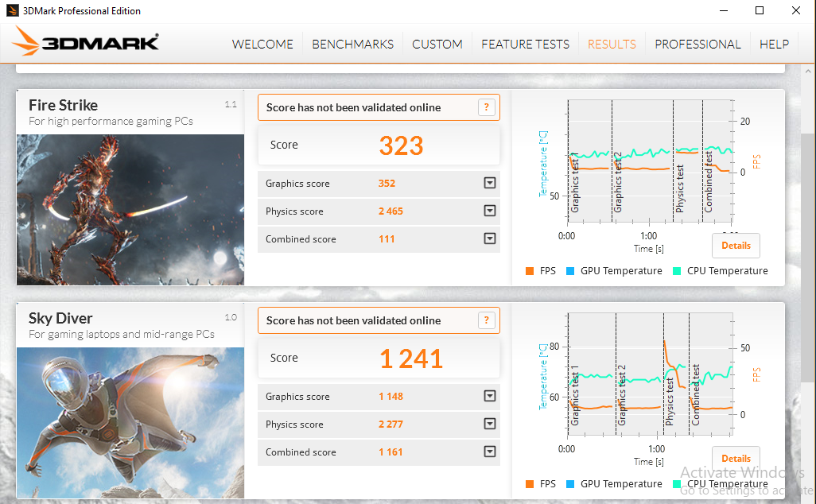Click the Fire Strike benchmark thumbnail image
The height and width of the screenshot is (504, 816).
pyautogui.click(x=130, y=210)
